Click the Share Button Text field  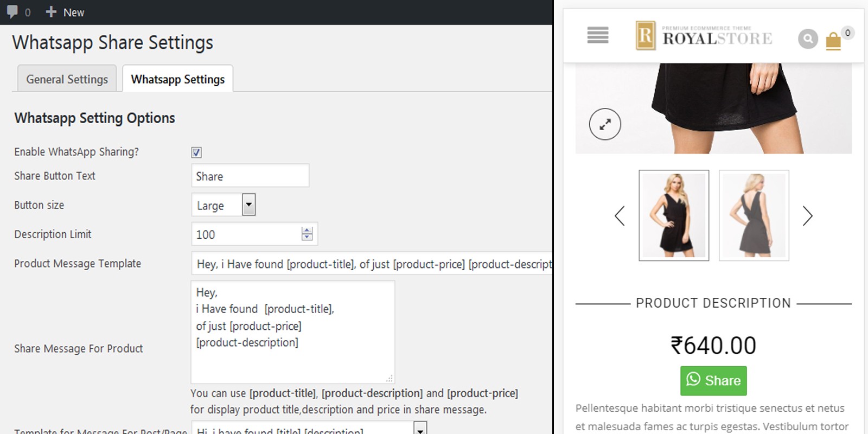[x=250, y=176]
